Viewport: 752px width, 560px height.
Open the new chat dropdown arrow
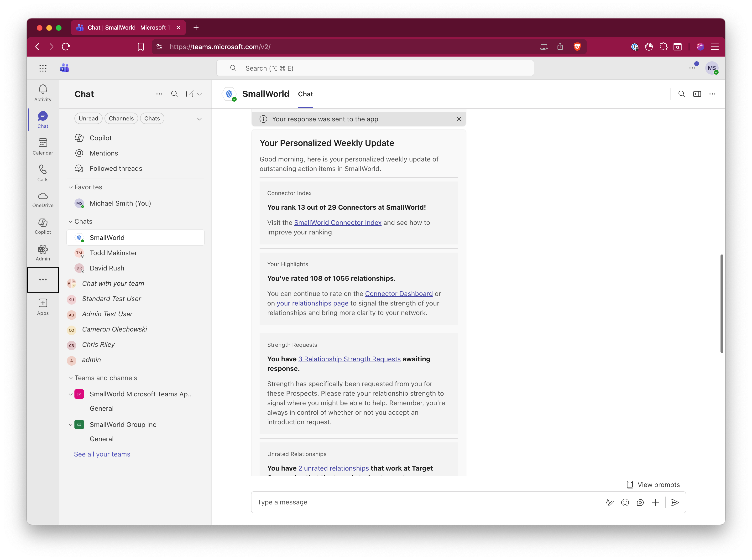pos(199,94)
